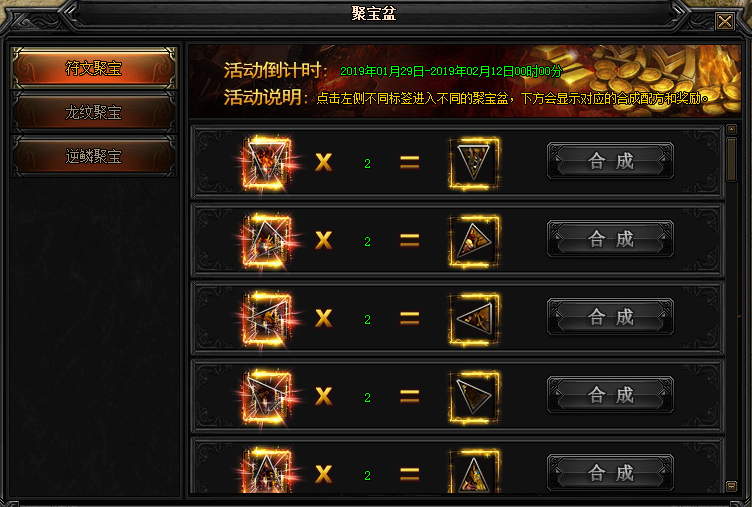Select the fourth row's glowing source rune
Viewport: 752px width, 507px height.
click(x=267, y=397)
